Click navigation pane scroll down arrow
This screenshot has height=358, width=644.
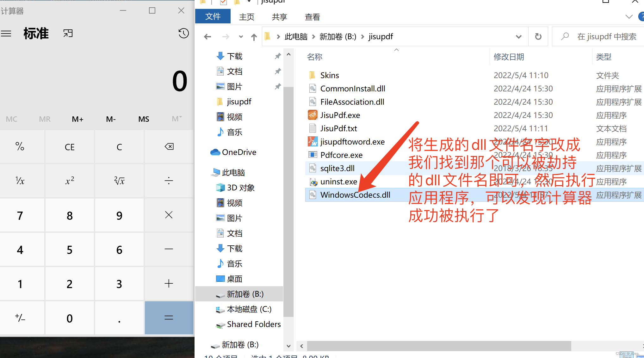click(x=288, y=346)
